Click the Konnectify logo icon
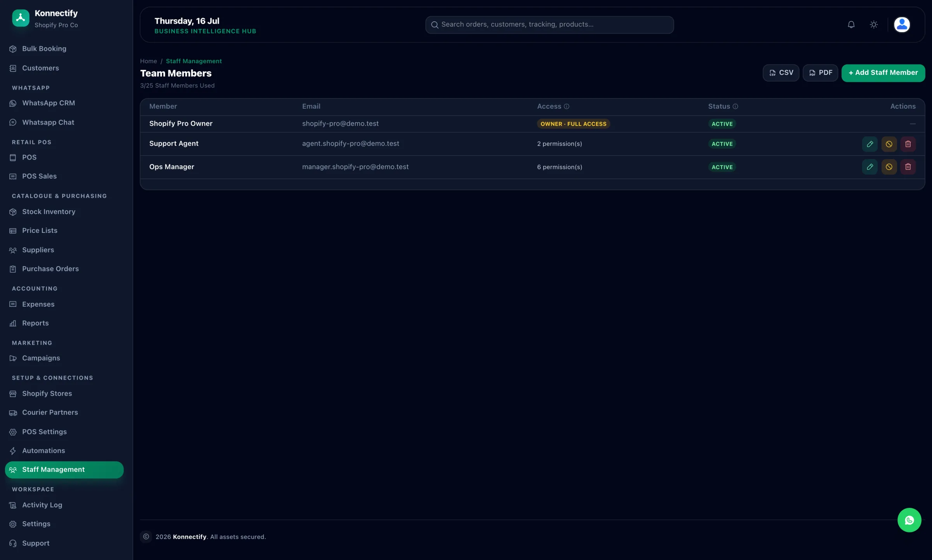Image resolution: width=932 pixels, height=560 pixels. 21,18
